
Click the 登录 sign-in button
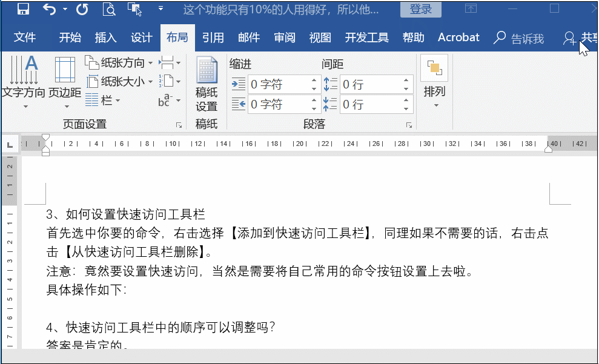[x=420, y=9]
